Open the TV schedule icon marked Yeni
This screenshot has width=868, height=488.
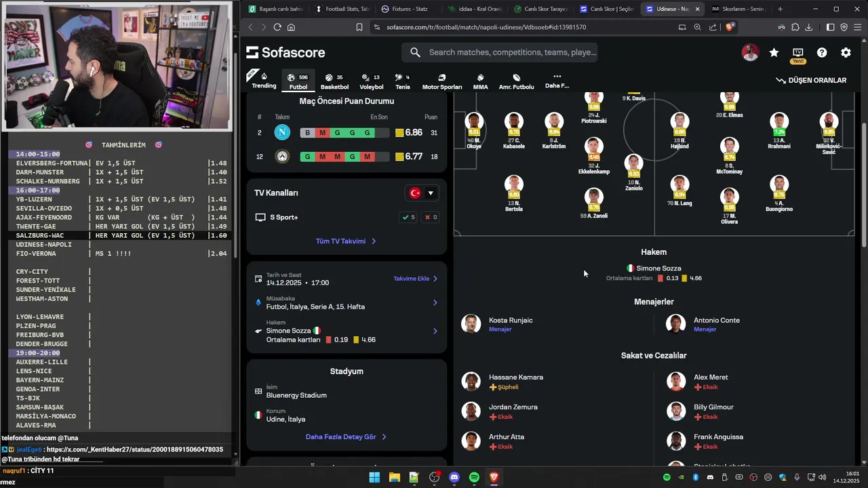pos(797,54)
